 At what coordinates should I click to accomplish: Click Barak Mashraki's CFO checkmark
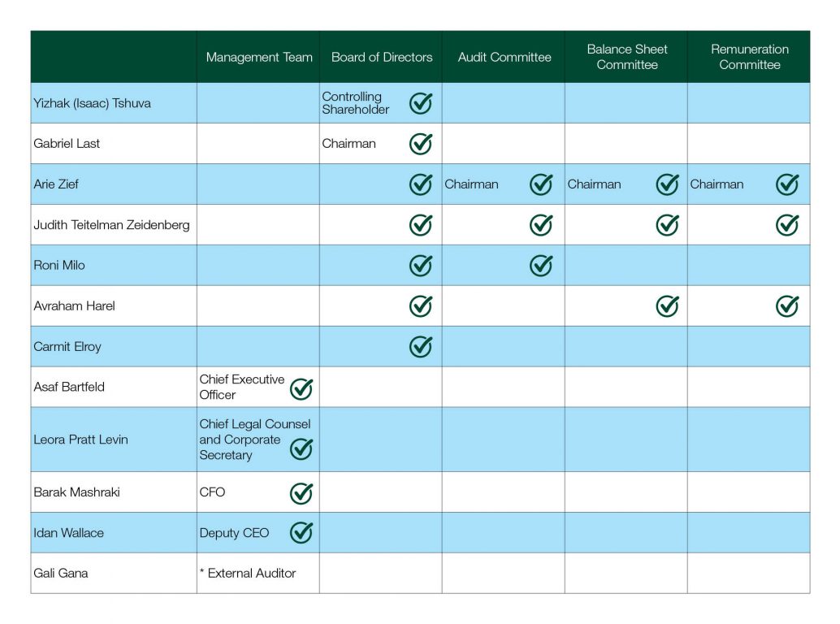(301, 493)
